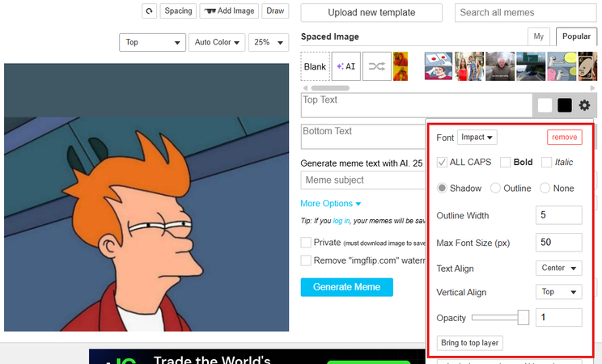Open the Vertical Align Top dropdown

coord(558,292)
